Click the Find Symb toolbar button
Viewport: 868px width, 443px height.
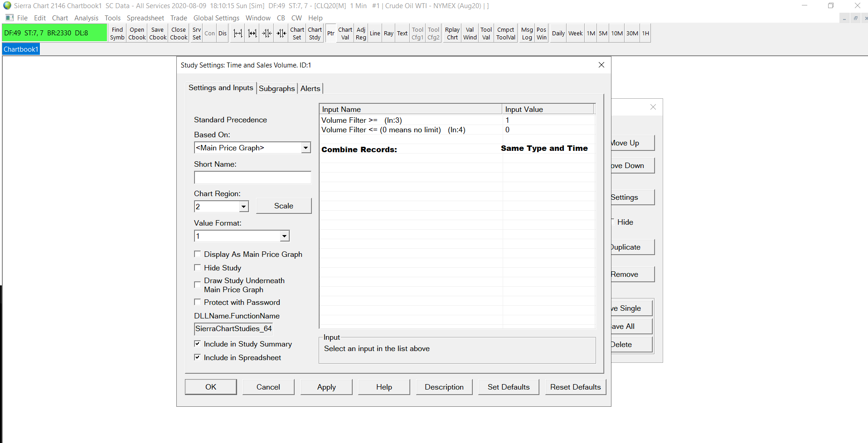tap(117, 34)
